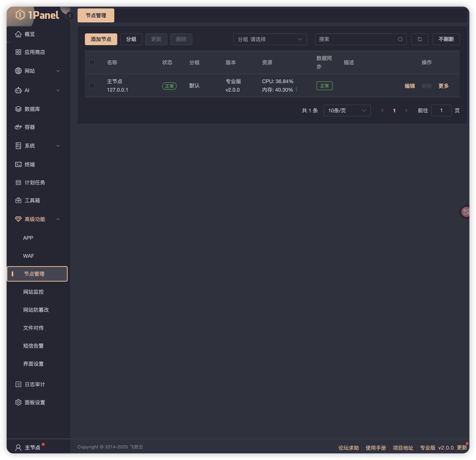Open the App Store grid icon
Image resolution: width=476 pixels, height=460 pixels.
(x=18, y=52)
